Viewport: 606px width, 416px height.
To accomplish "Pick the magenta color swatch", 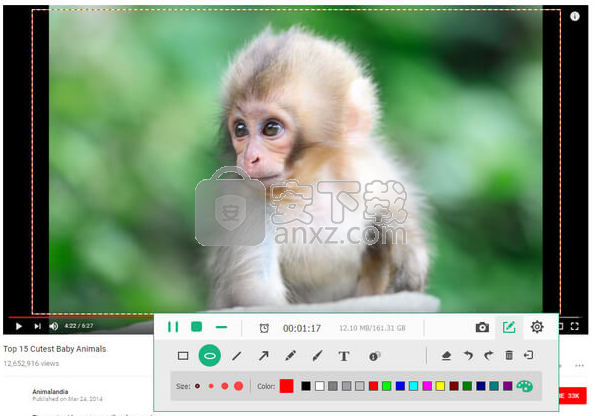I will tap(427, 386).
